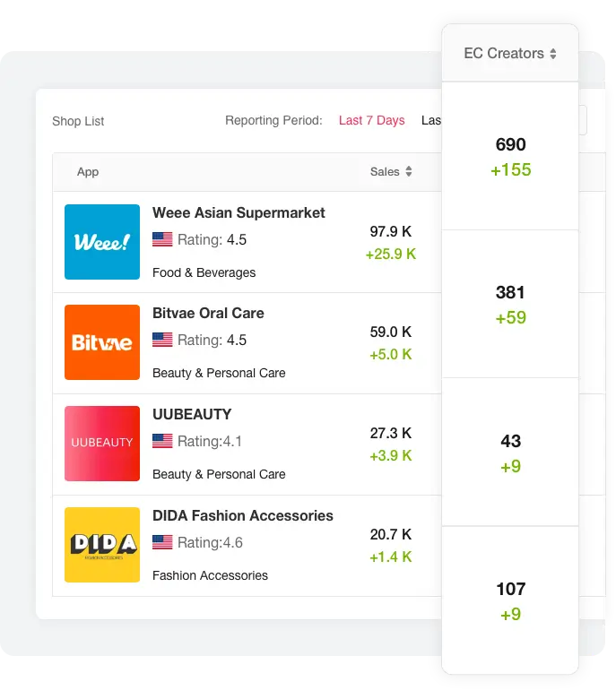Click the US flag in the Bitvae row
The height and width of the screenshot is (699, 616).
click(162, 340)
